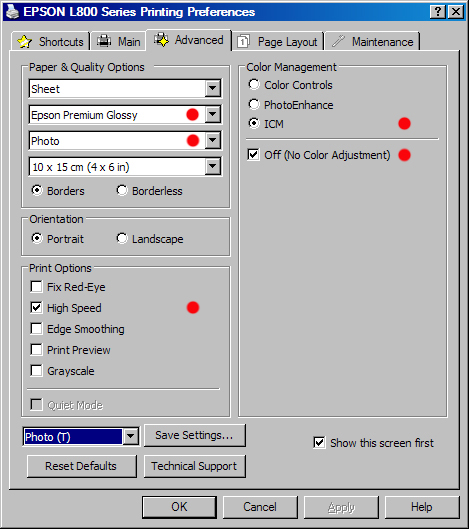Open the Epson Premium Glossy paper dropdown
Screen dimensions: 469x529
[213, 114]
